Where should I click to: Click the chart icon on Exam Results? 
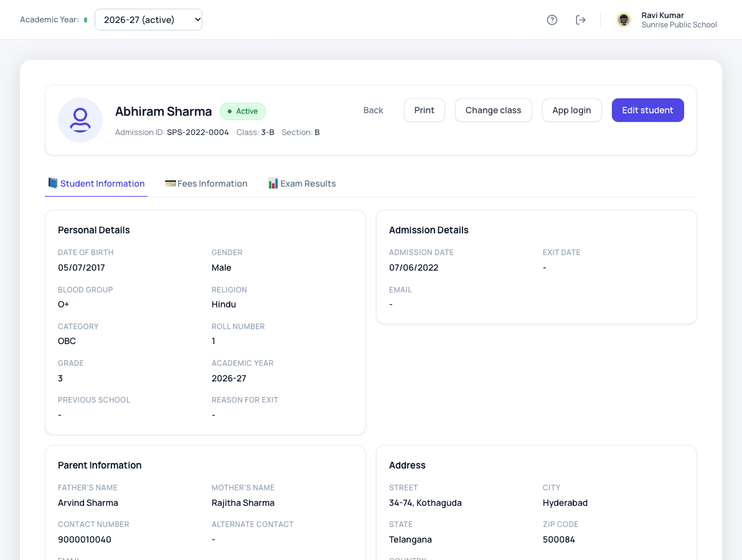(x=273, y=184)
